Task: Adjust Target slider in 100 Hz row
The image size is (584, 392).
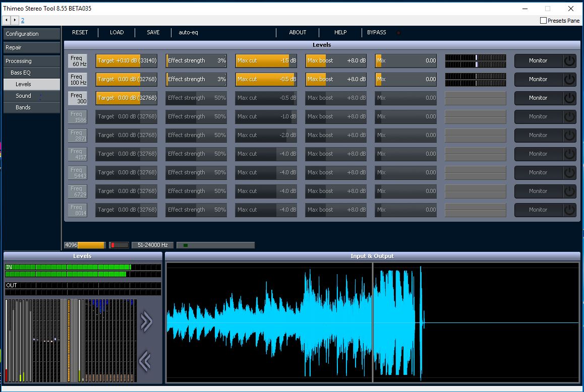Action: click(126, 79)
